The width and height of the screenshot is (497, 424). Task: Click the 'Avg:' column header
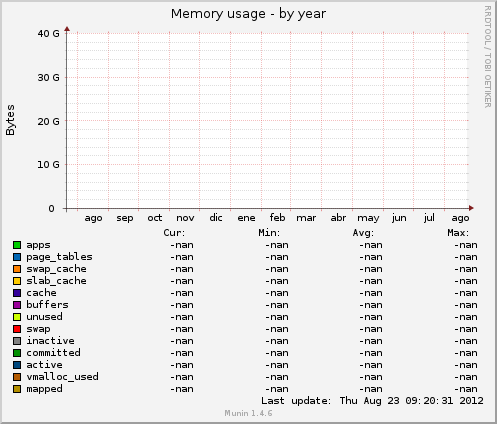(x=363, y=233)
